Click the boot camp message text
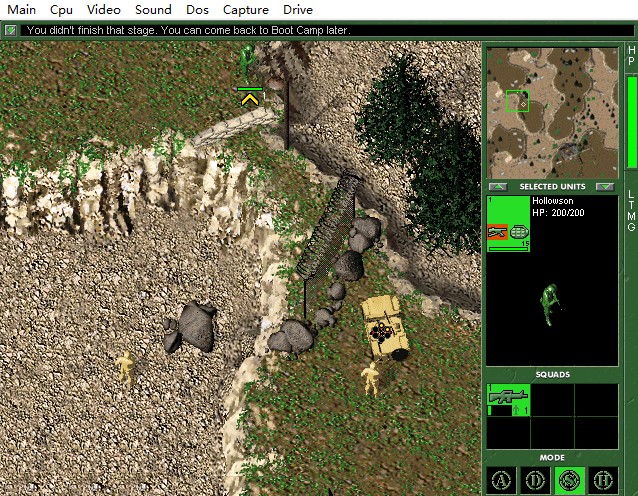This screenshot has height=496, width=638. point(188,30)
